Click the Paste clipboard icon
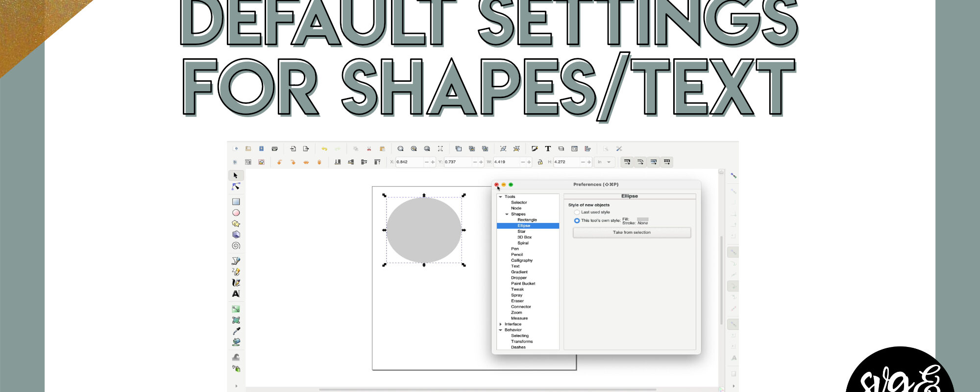 (382, 148)
